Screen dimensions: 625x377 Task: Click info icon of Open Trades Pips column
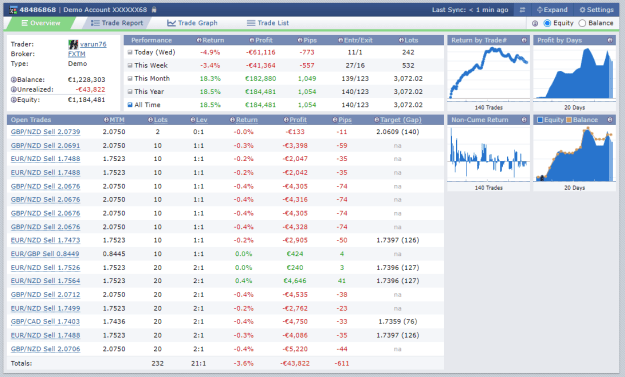click(x=335, y=120)
